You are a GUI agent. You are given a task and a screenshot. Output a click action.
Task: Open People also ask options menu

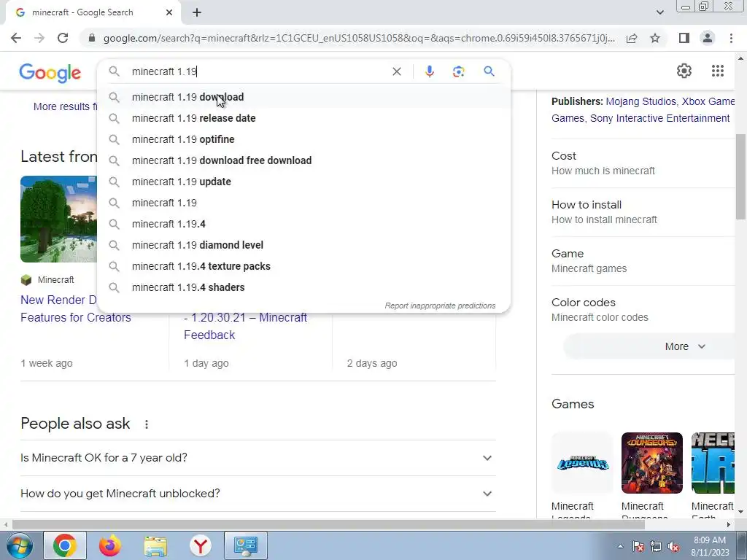pyautogui.click(x=147, y=424)
